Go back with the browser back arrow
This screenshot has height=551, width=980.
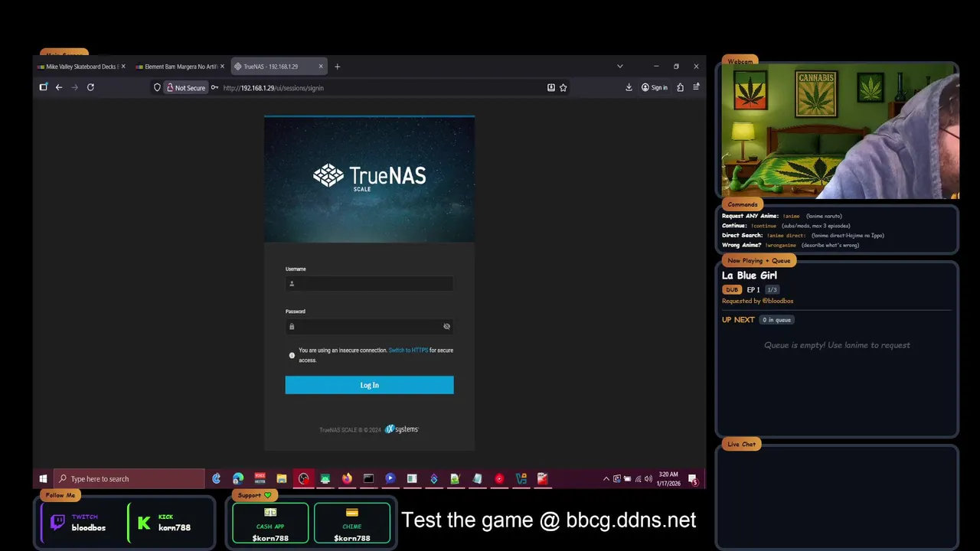59,87
